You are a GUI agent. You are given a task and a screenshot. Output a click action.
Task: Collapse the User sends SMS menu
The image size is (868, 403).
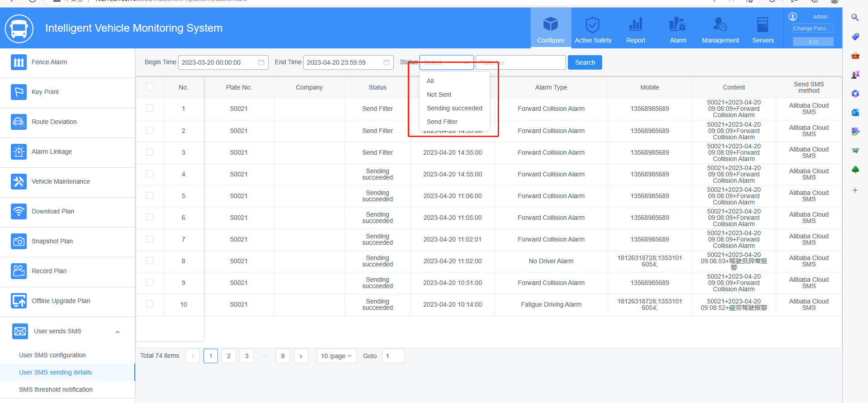tap(118, 332)
